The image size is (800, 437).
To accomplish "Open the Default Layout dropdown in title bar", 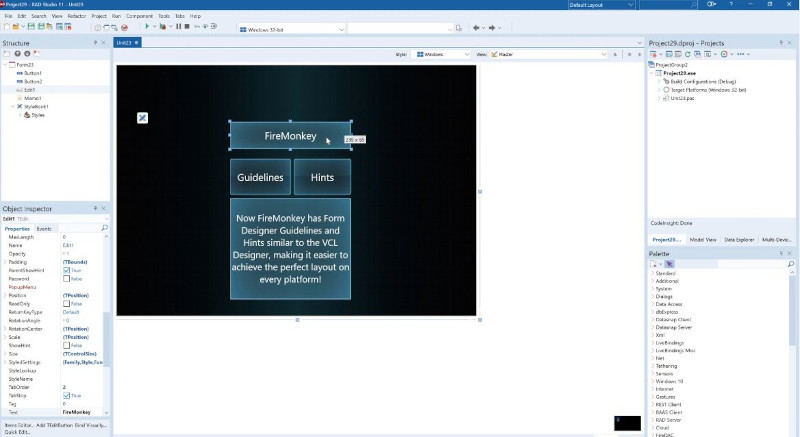I will [602, 5].
